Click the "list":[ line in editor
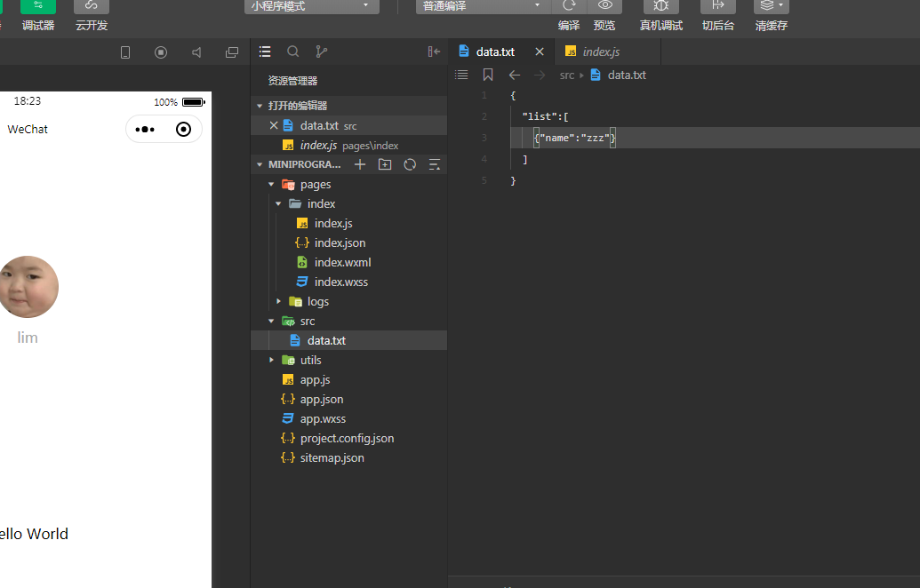Viewport: 920px width, 588px height. point(545,116)
